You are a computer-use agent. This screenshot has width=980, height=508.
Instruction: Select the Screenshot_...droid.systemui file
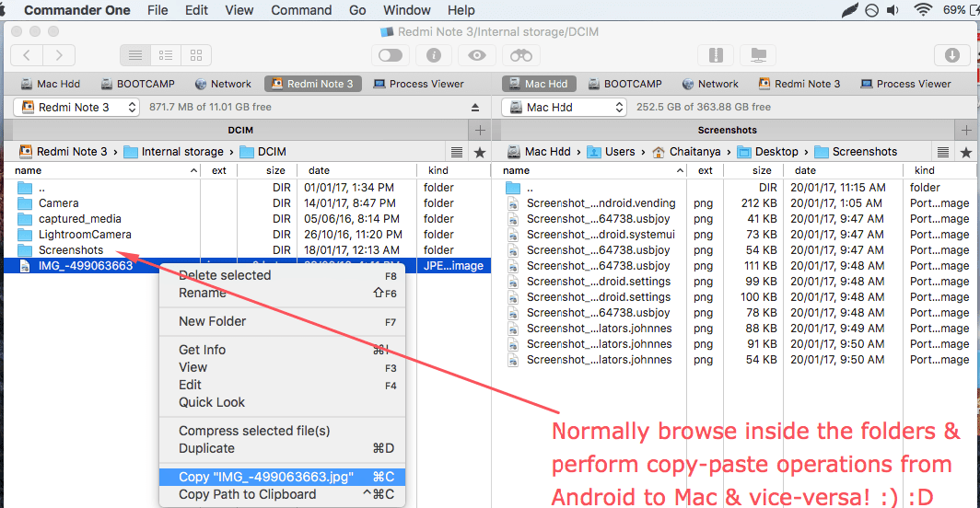tap(736, 235)
